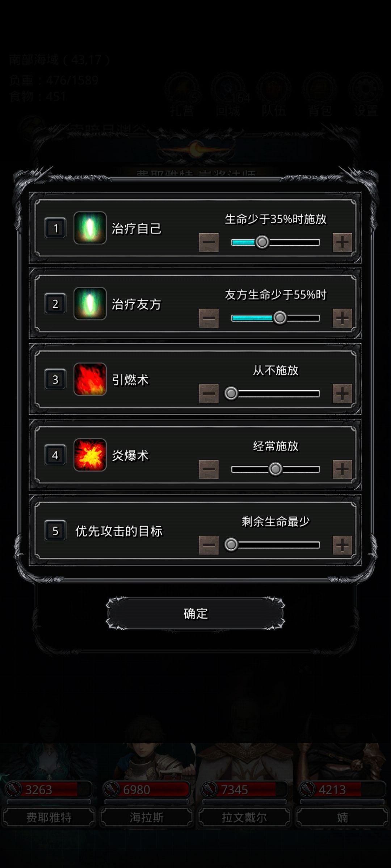Click the plus button for 引燃术 frequency
This screenshot has height=868, width=391.
342,393
